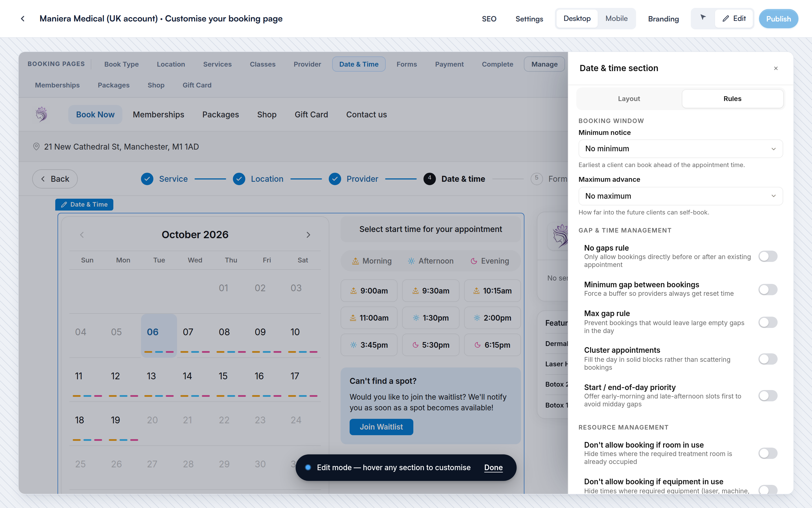Filter times by Morning
The height and width of the screenshot is (508, 812).
(x=371, y=261)
